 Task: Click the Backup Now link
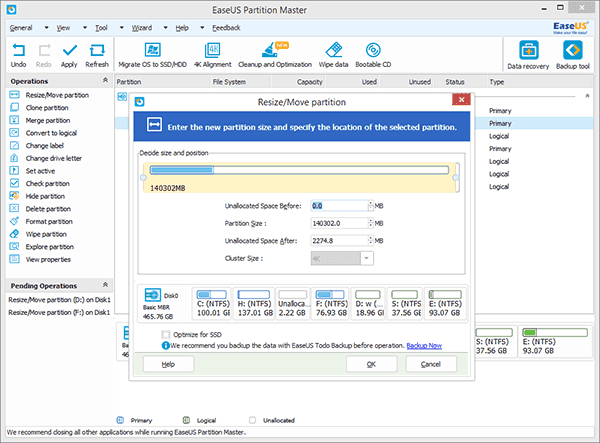pyautogui.click(x=425, y=345)
